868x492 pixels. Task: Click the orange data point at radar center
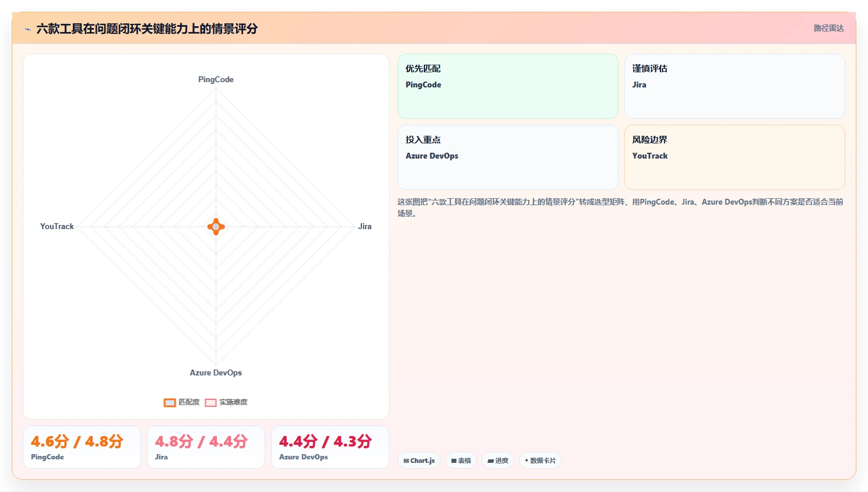pyautogui.click(x=216, y=226)
